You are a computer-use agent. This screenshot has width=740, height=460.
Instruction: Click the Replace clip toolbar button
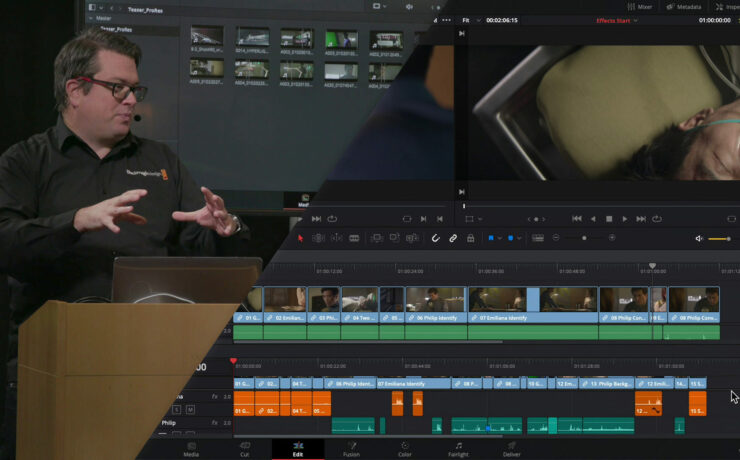[412, 238]
